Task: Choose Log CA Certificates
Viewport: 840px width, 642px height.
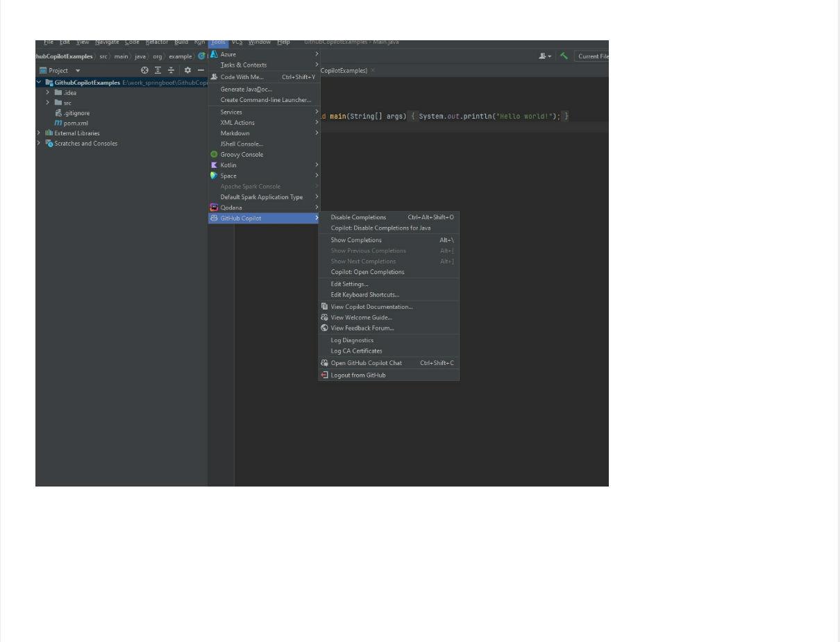Action: pos(389,351)
